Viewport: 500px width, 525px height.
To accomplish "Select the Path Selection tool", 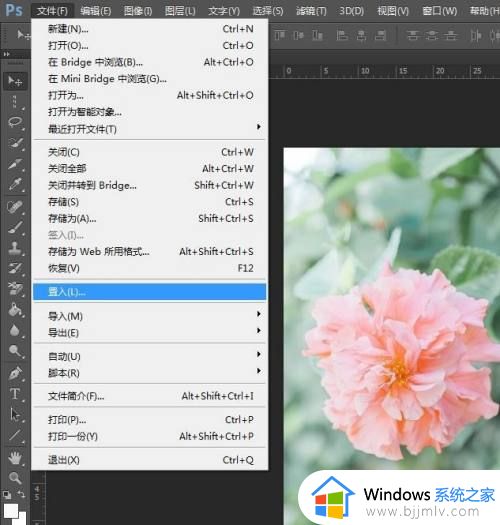I will pos(15,415).
